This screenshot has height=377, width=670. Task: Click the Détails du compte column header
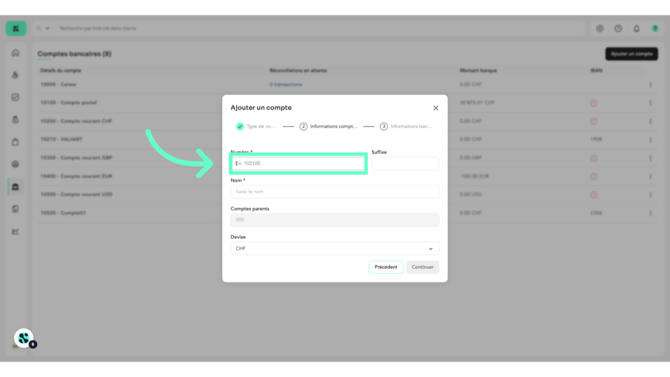(61, 71)
